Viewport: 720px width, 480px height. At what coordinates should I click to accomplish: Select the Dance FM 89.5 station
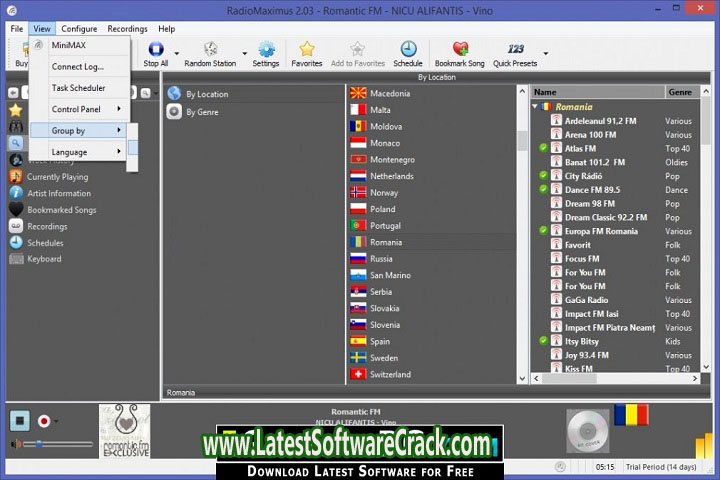(592, 190)
